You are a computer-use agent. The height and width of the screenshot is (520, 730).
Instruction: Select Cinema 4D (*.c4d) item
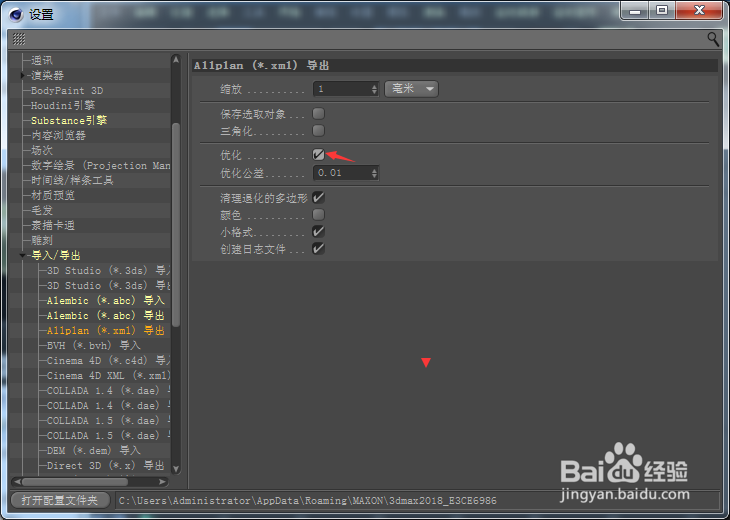tap(108, 361)
